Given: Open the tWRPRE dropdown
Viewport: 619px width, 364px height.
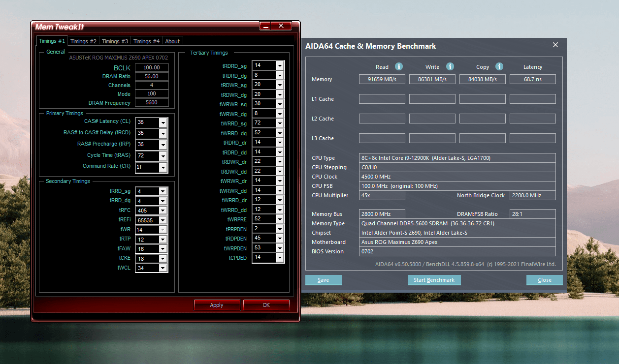Looking at the screenshot, I should 280,219.
